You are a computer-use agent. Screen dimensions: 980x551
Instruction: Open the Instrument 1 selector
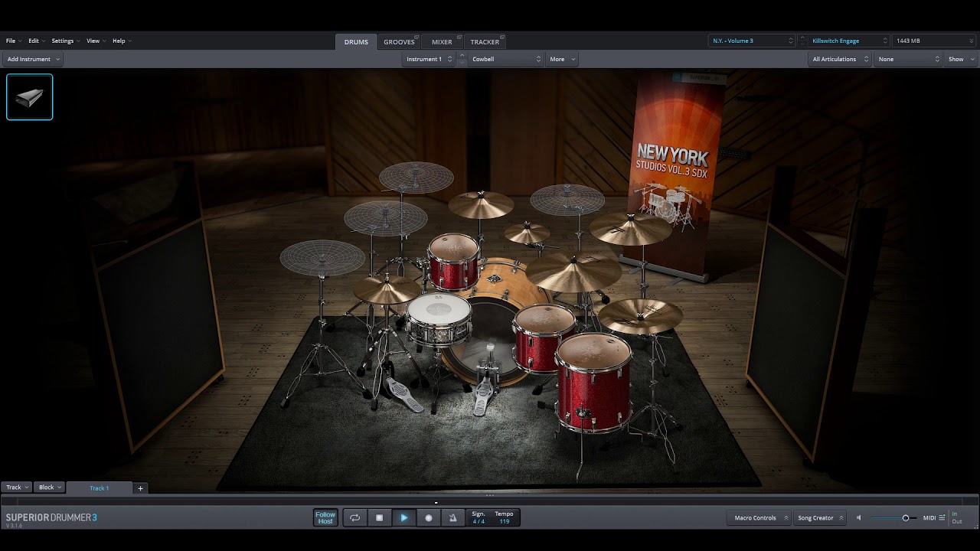[428, 59]
